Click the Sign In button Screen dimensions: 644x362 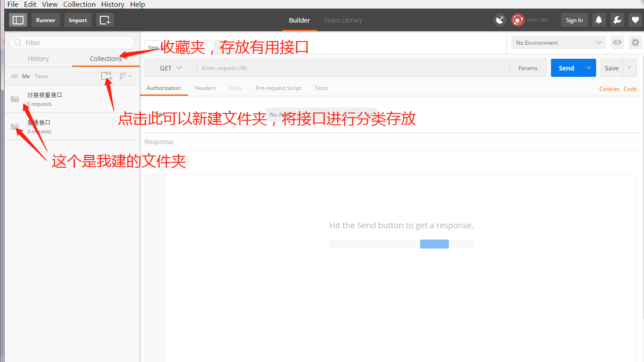coord(574,20)
